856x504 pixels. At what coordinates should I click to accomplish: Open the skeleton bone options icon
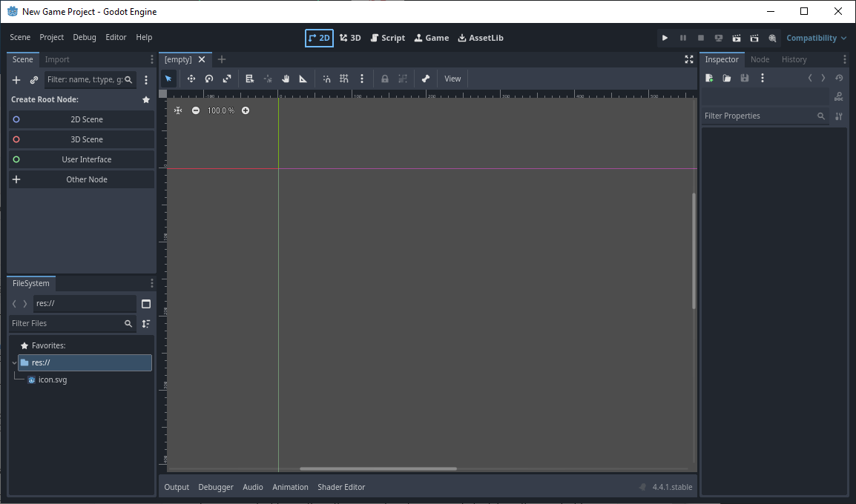tap(426, 79)
